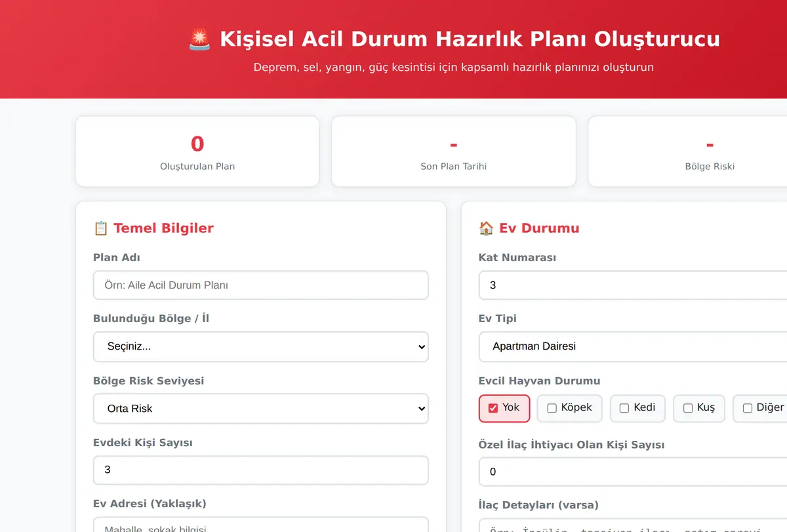Click the Ev Adresi (Yaklaşık) label

coord(150,504)
